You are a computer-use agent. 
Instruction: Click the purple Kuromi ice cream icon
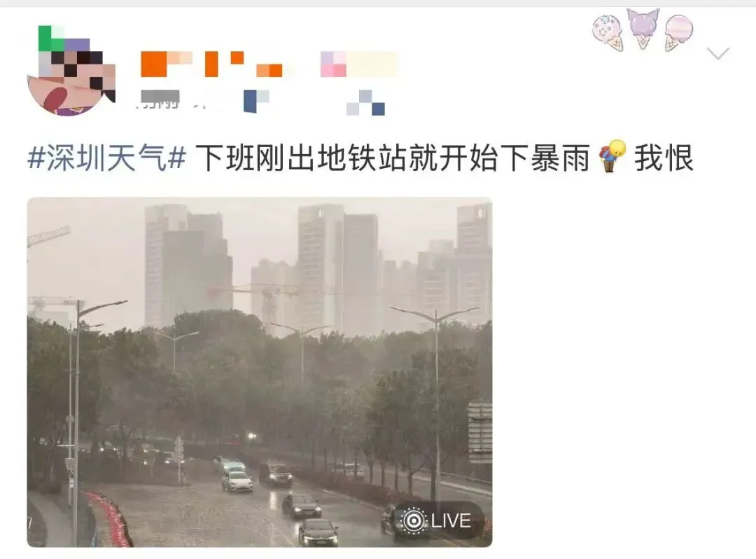pos(643,28)
